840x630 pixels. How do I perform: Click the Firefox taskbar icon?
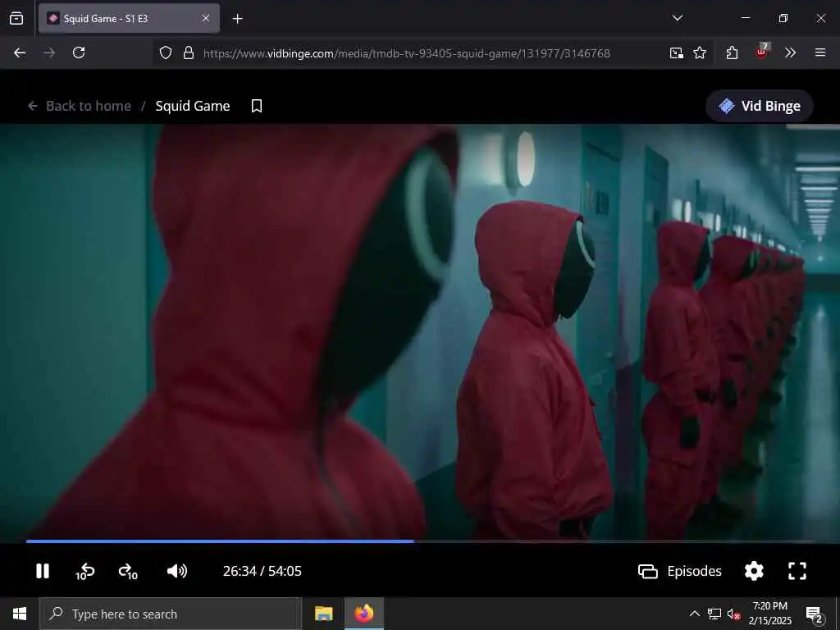coord(363,614)
